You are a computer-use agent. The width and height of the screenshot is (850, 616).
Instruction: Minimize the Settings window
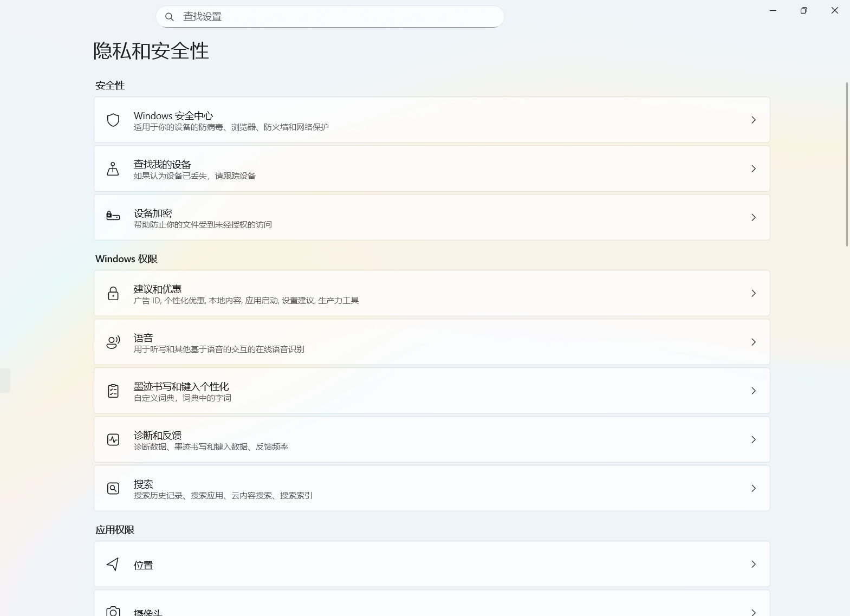(773, 11)
